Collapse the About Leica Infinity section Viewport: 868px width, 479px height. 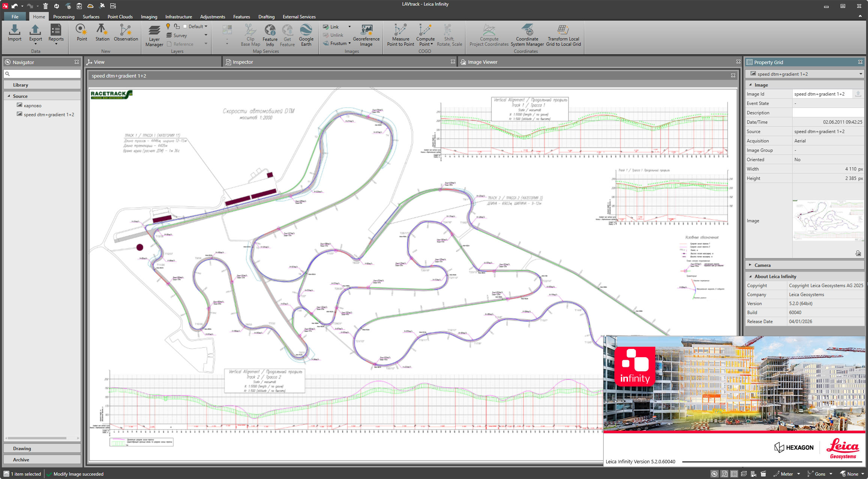[750, 276]
